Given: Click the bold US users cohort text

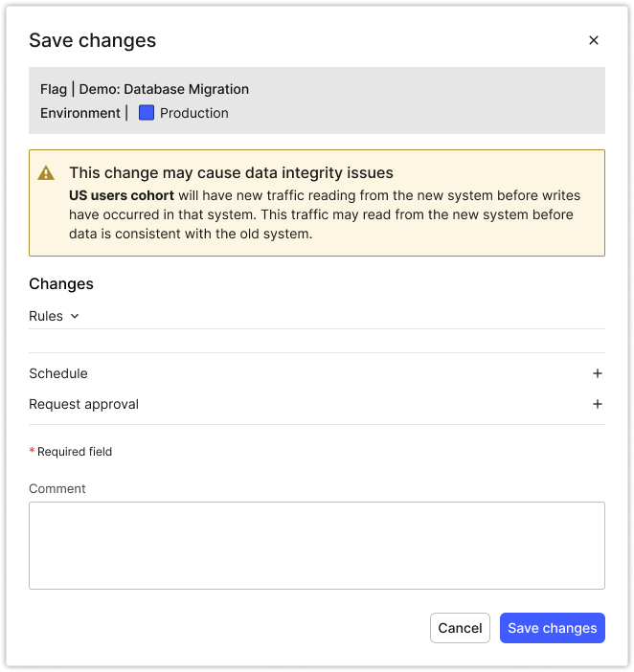Looking at the screenshot, I should [122, 195].
